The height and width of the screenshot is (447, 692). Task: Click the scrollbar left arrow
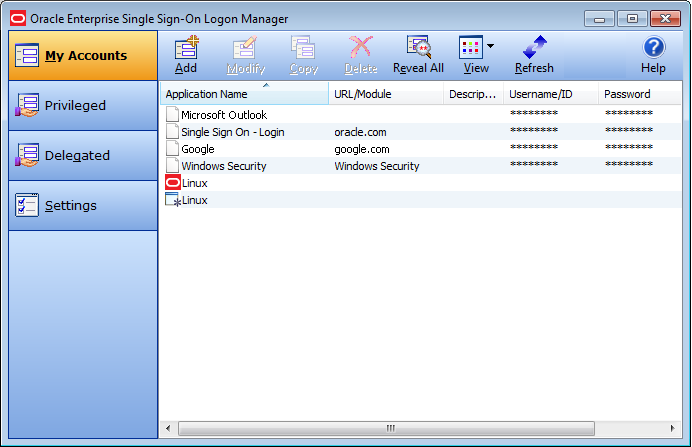point(168,428)
